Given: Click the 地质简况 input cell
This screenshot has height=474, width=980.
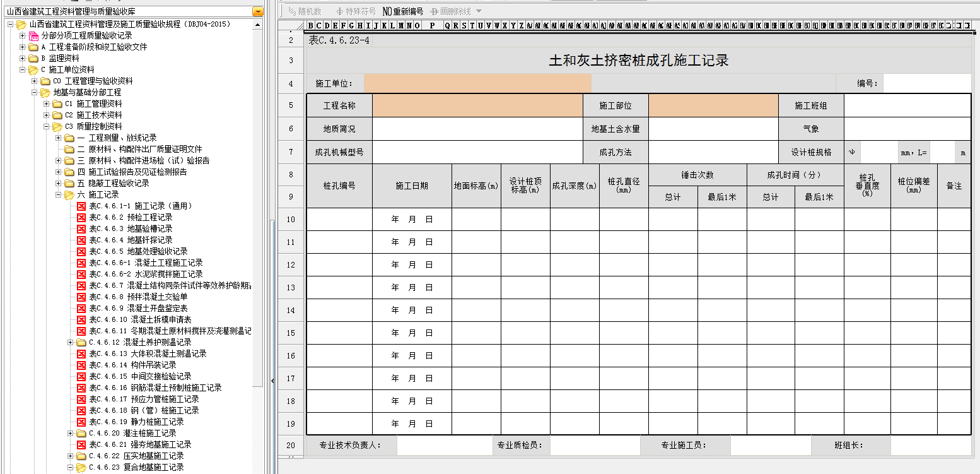Looking at the screenshot, I should coord(477,129).
